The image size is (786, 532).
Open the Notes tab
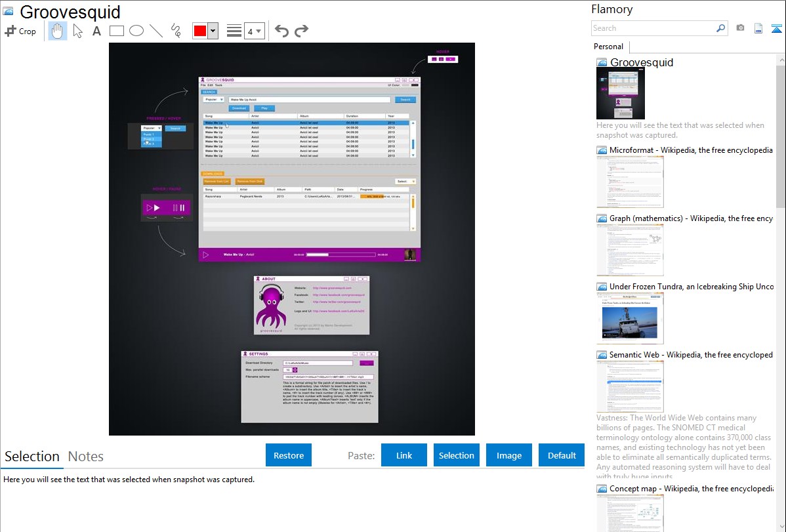[x=86, y=457]
